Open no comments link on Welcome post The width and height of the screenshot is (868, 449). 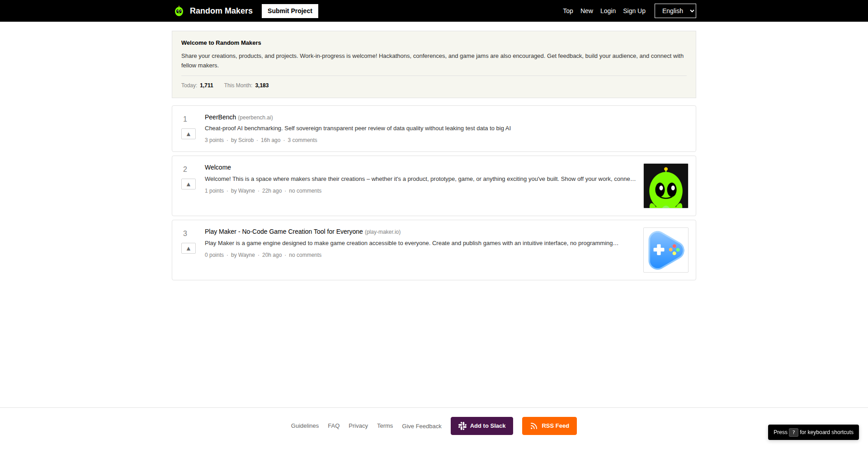coord(305,191)
